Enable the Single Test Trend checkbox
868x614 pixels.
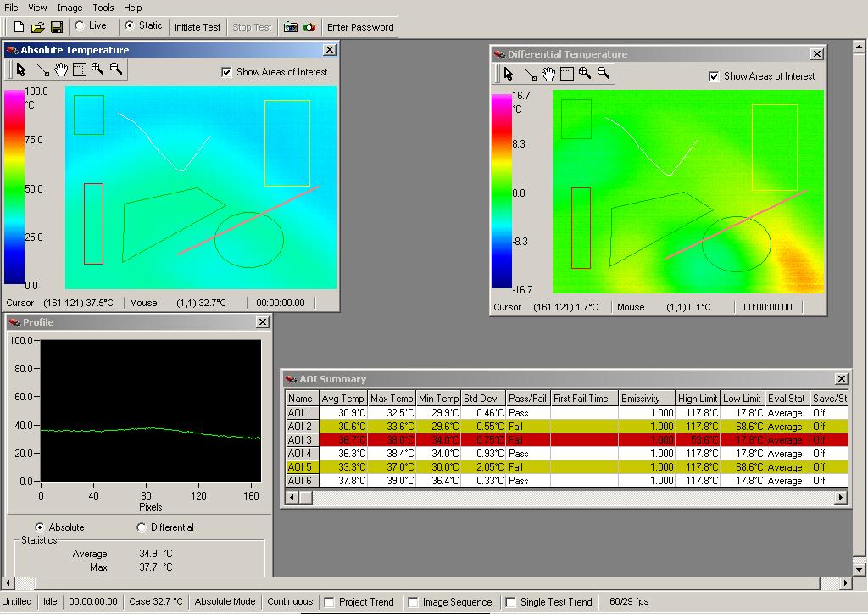pos(510,602)
